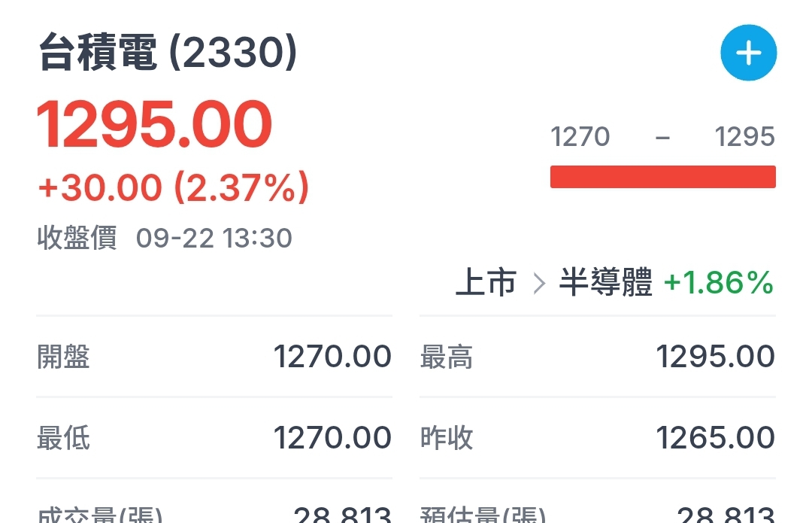Tap the 預估量(張) estimated volume row

coord(597,513)
